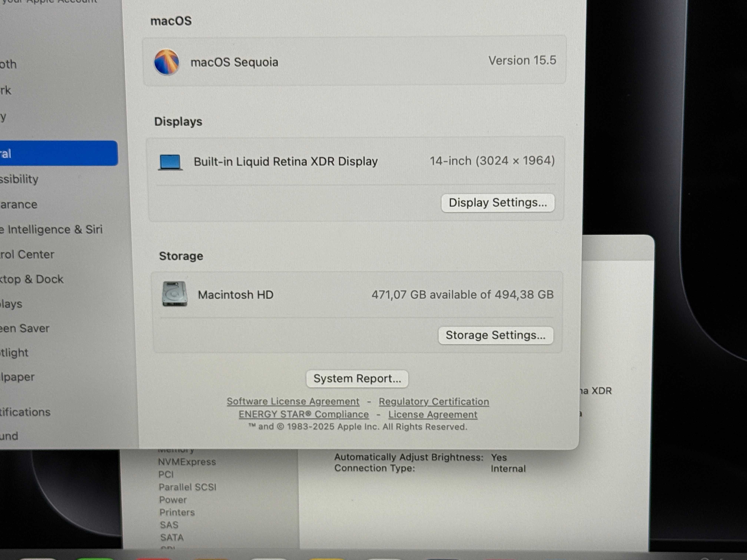Select Notifications in the sidebar

pyautogui.click(x=25, y=412)
